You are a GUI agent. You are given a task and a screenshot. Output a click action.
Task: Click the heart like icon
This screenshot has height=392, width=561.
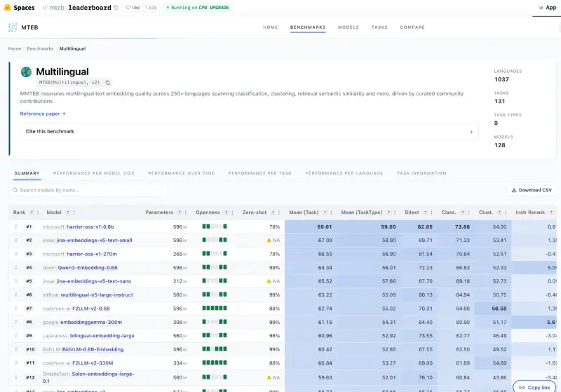128,8
